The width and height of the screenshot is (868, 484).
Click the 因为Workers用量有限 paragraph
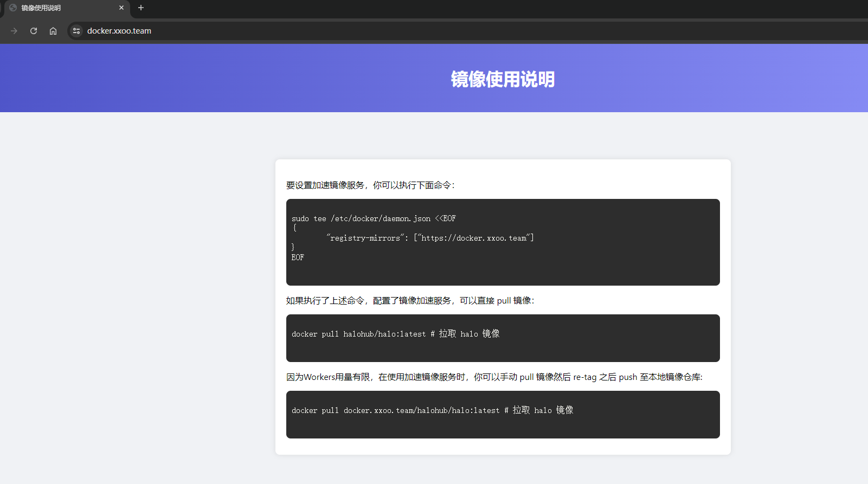pyautogui.click(x=494, y=377)
